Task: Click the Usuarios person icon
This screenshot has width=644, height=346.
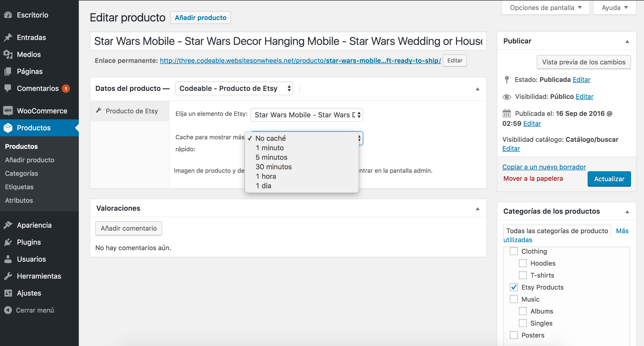Action: (x=8, y=259)
